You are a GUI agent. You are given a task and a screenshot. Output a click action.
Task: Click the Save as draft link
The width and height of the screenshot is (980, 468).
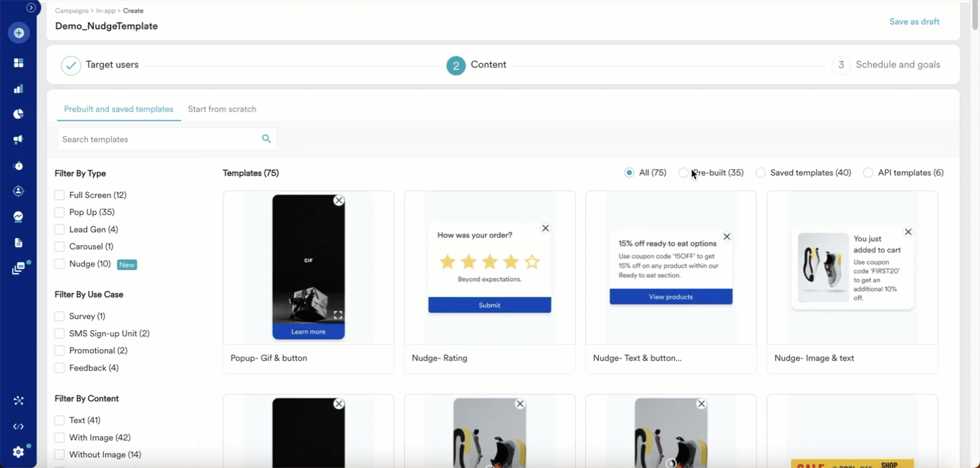point(914,21)
